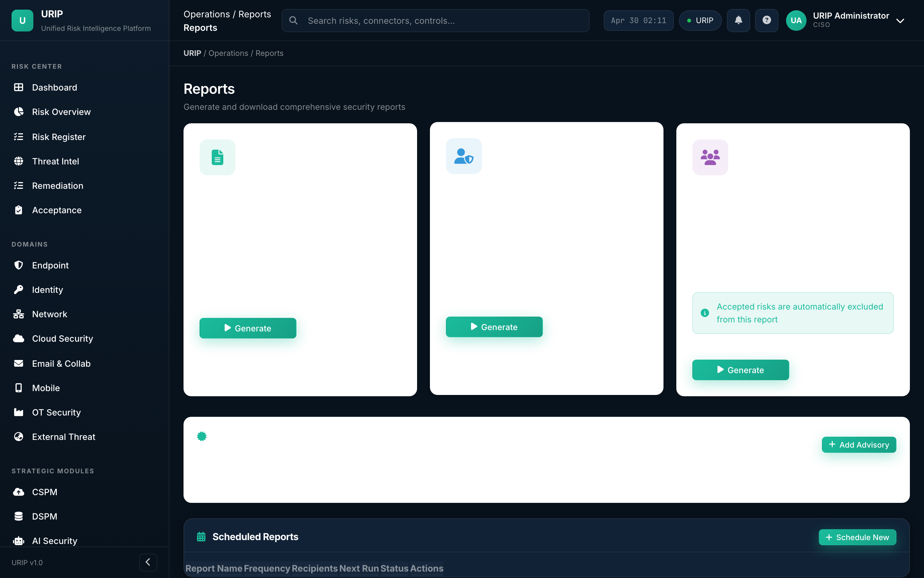Collapse the sidebar with chevron button
The height and width of the screenshot is (578, 924).
148,562
